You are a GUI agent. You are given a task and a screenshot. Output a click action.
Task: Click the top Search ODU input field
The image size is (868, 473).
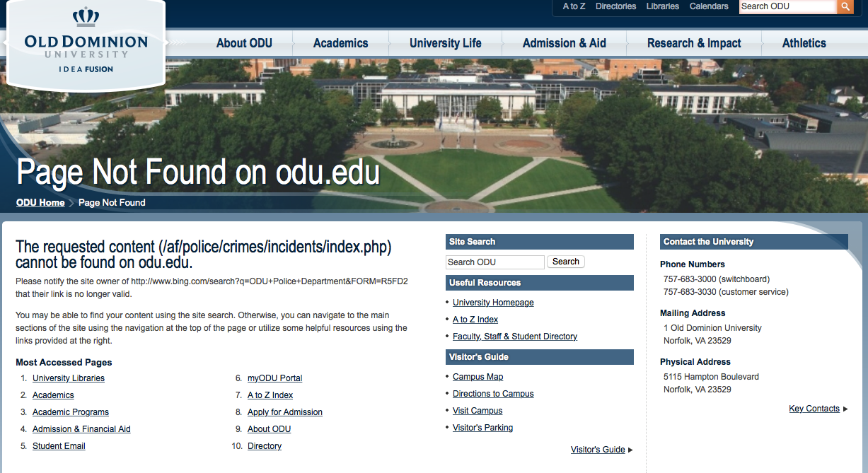pyautogui.click(x=787, y=6)
